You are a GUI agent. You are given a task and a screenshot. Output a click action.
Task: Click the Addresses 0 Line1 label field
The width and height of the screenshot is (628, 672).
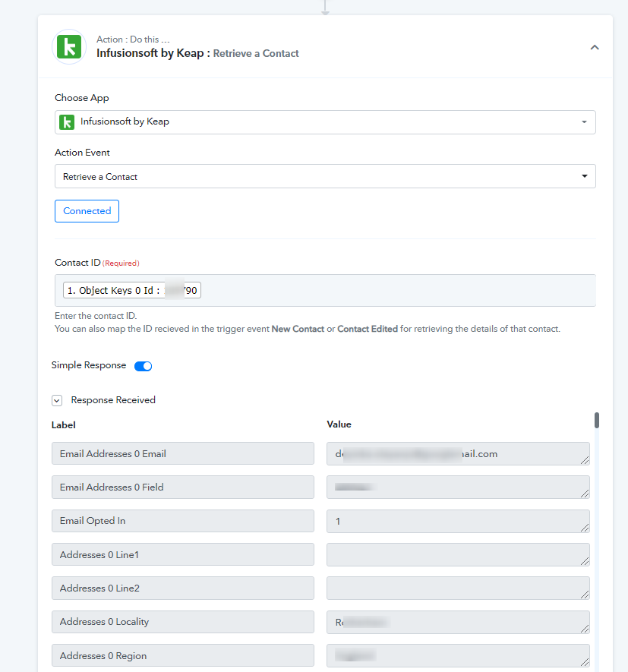[x=183, y=554]
